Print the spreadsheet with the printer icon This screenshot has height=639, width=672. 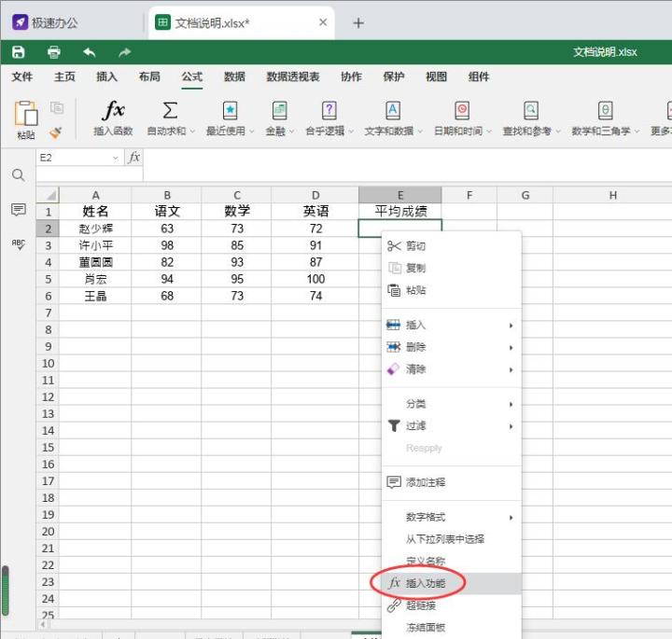click(53, 52)
